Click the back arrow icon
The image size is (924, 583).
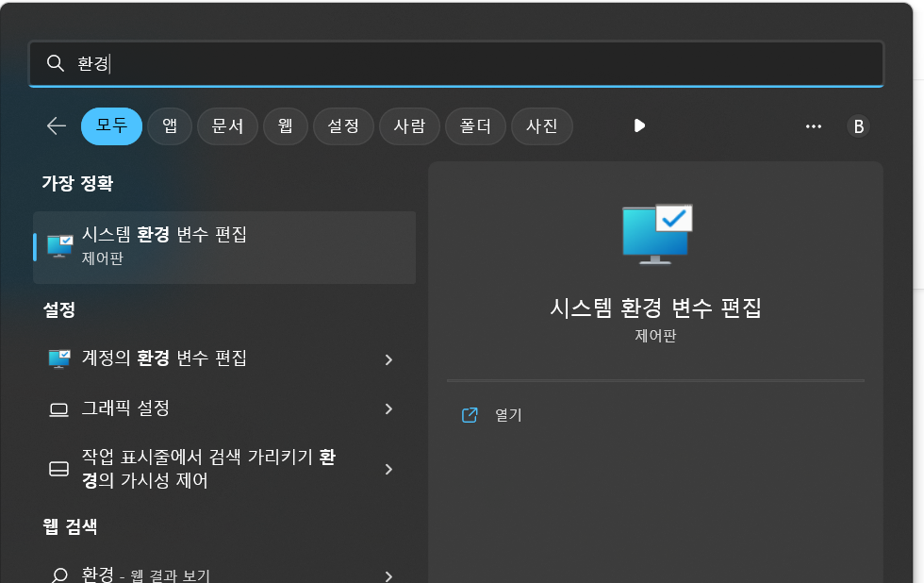(x=56, y=125)
